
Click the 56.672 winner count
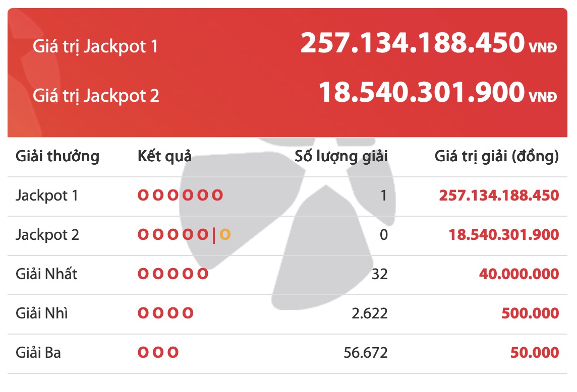[367, 352]
